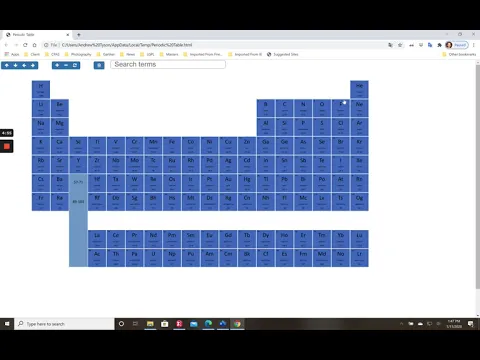
Task: Open the Apps bookmark shortcut
Action: point(12,54)
